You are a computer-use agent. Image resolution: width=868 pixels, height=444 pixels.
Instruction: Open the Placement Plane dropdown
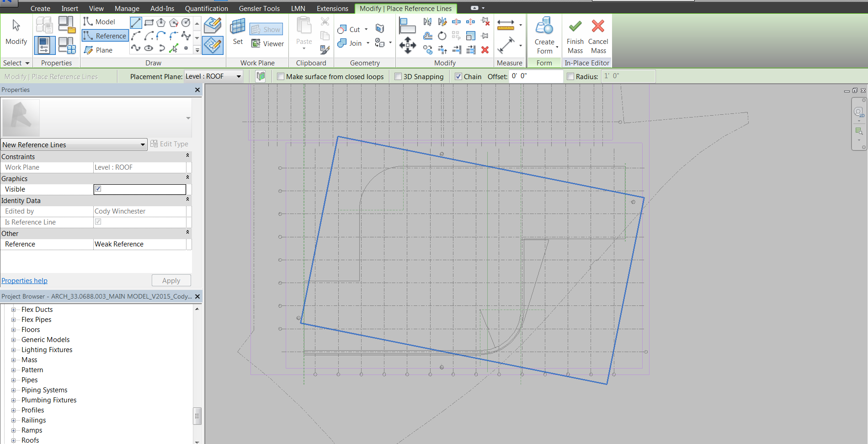coord(238,77)
